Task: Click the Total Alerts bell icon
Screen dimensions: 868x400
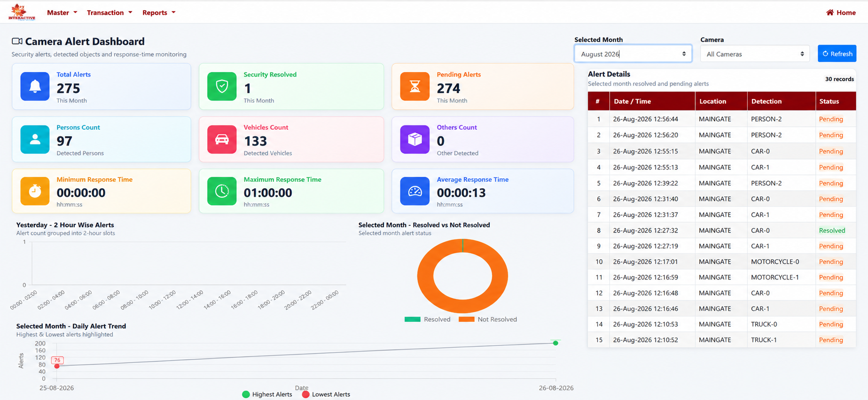Action: pyautogui.click(x=35, y=86)
